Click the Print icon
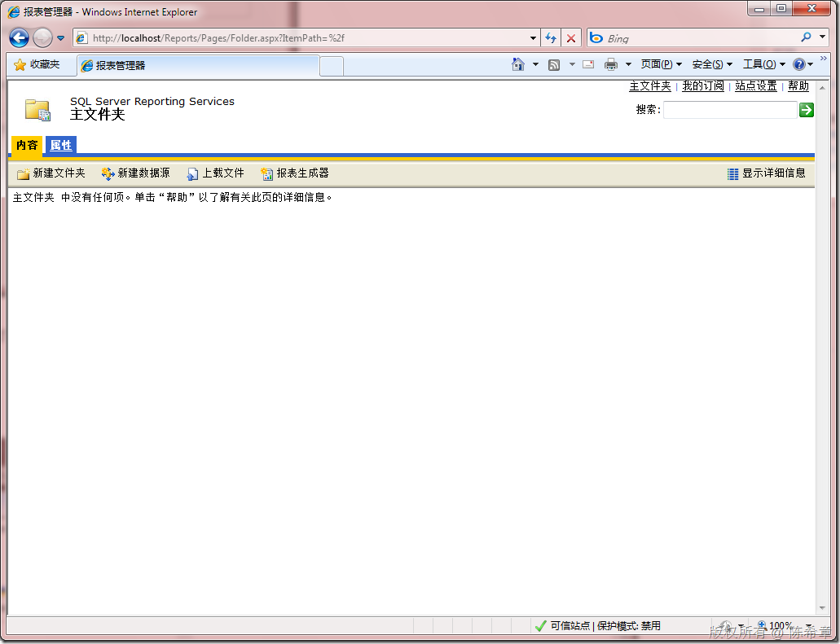Image resolution: width=840 pixels, height=644 pixels. click(611, 65)
